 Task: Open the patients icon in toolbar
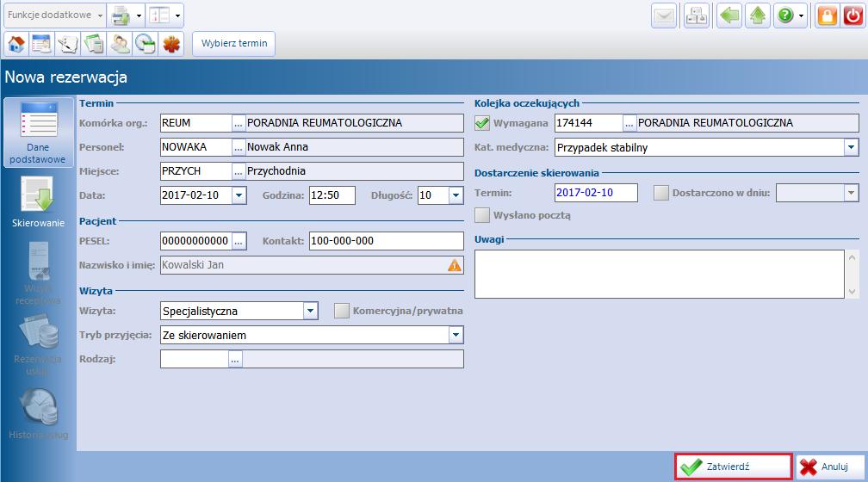coord(120,44)
